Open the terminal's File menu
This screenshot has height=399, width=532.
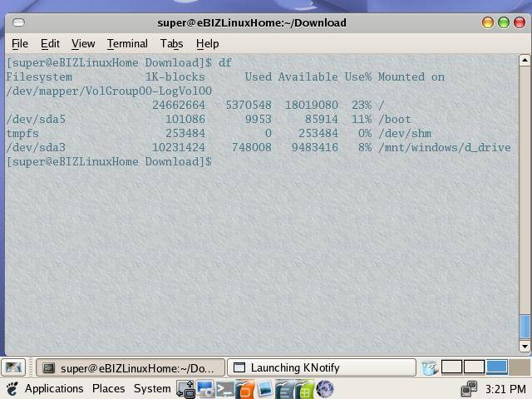pyautogui.click(x=19, y=43)
